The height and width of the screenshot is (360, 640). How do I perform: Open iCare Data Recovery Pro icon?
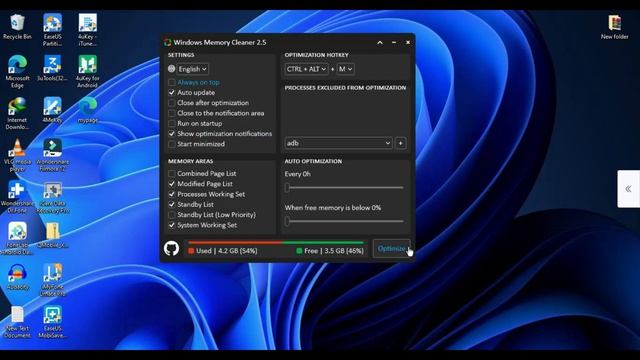(x=53, y=198)
